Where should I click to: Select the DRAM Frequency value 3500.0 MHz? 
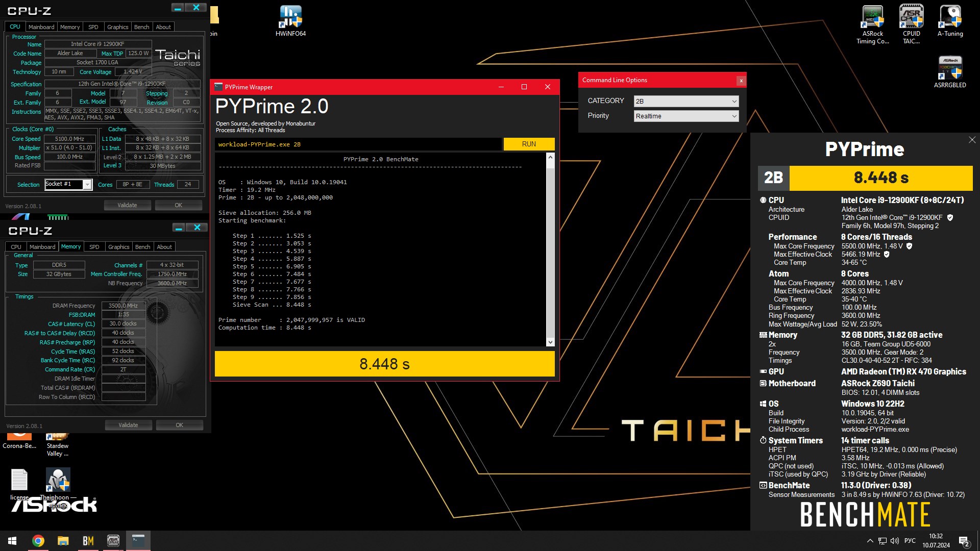point(123,306)
